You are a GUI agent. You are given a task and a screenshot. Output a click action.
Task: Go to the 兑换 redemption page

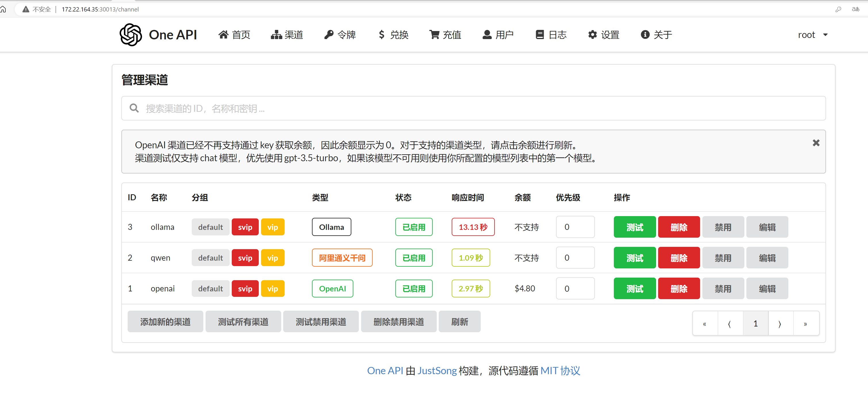(393, 35)
